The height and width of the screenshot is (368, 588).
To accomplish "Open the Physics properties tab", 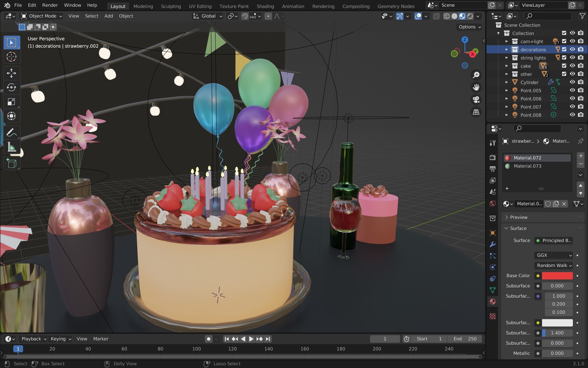I will click(492, 267).
